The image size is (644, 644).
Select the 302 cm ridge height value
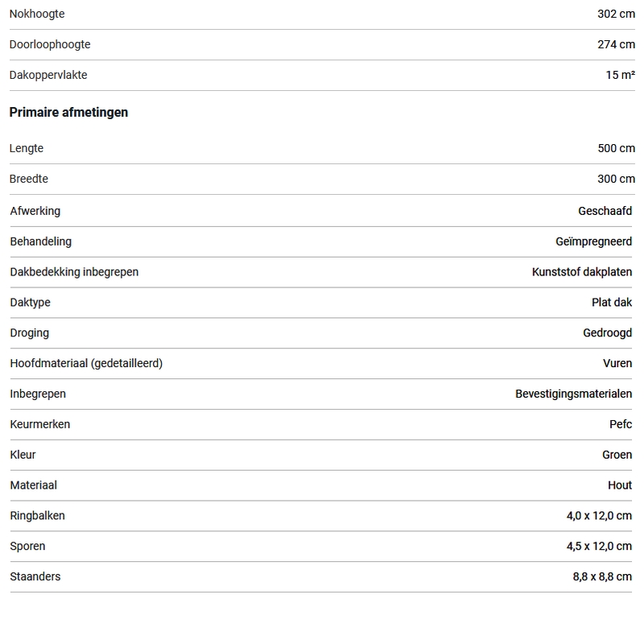616,14
